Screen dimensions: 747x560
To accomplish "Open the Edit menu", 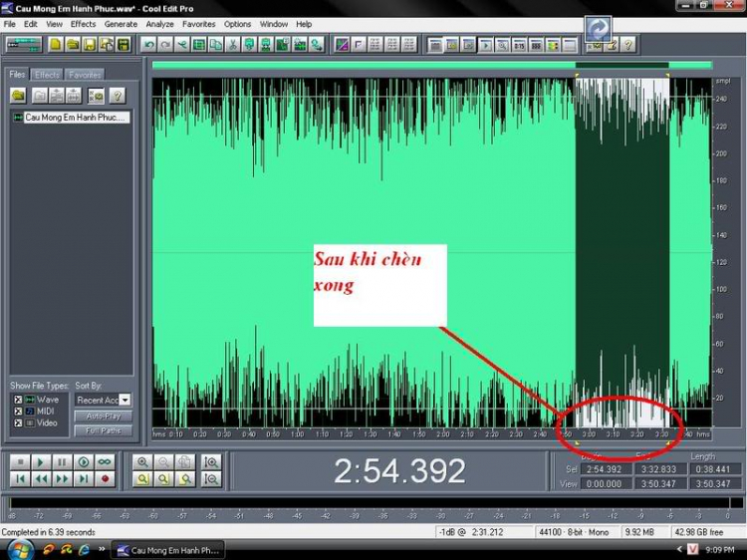I will [31, 24].
